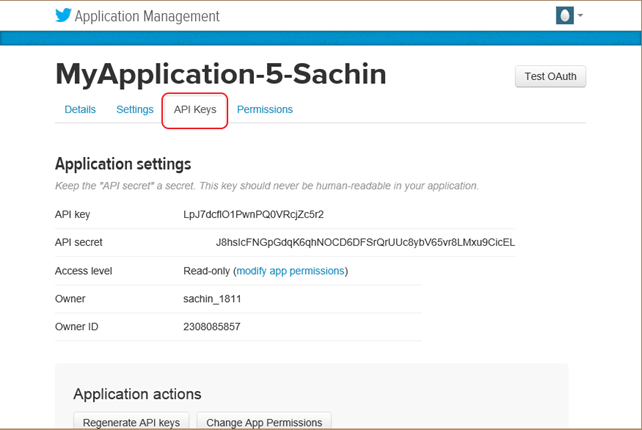Screen dimensions: 642x430
Task: Click the Regenerate API keys button
Action: pos(131,423)
